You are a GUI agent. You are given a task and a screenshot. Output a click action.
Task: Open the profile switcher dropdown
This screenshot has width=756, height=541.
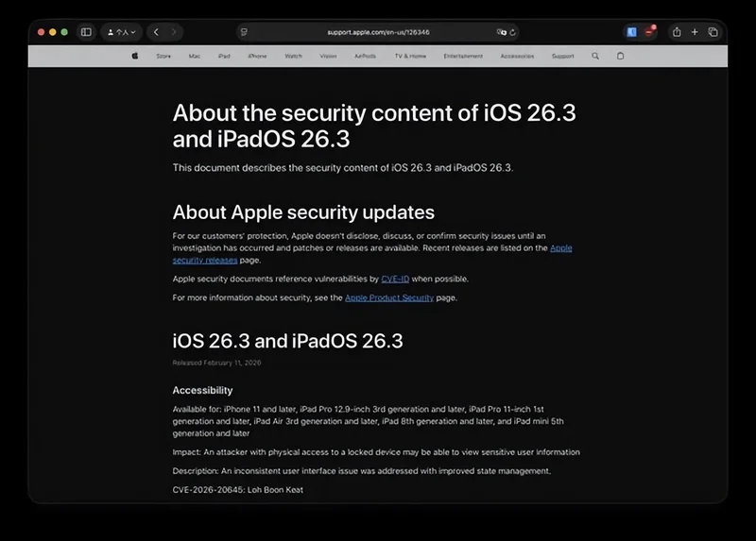coord(121,32)
